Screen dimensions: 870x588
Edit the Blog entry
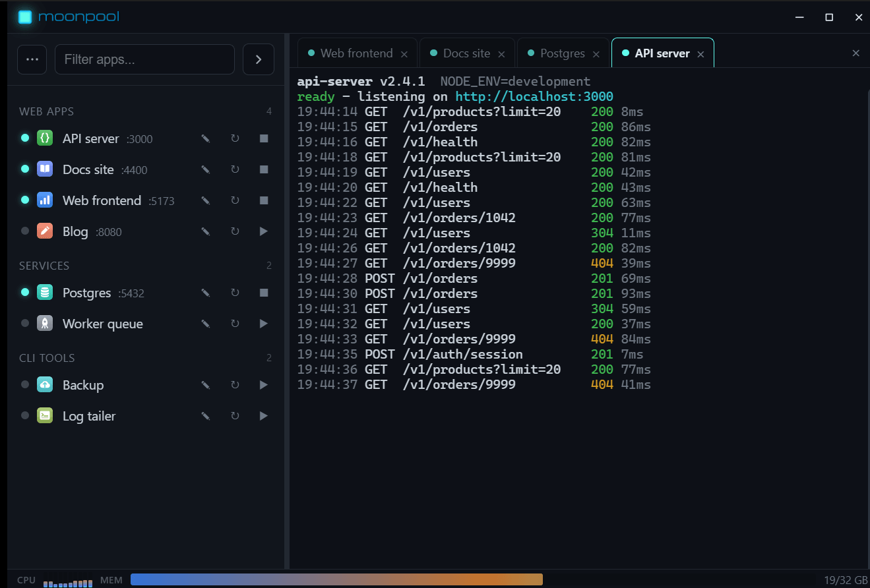click(x=206, y=231)
